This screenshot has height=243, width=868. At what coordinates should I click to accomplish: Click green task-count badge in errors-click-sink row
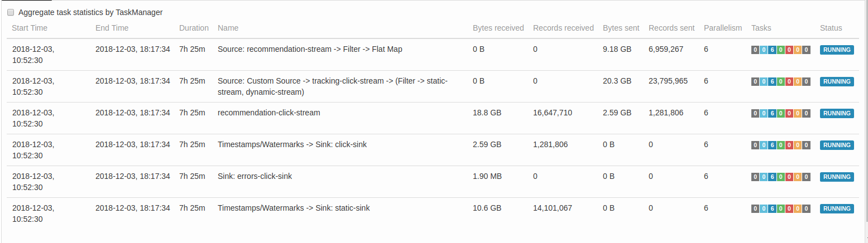click(x=781, y=177)
